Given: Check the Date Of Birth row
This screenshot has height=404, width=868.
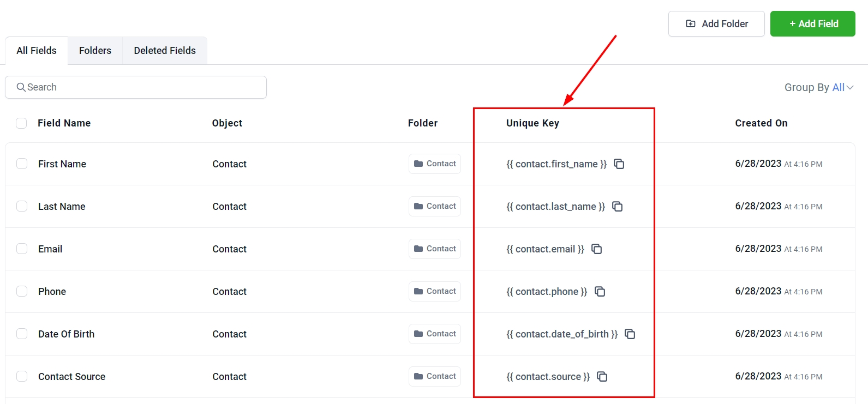Looking at the screenshot, I should click(x=22, y=334).
